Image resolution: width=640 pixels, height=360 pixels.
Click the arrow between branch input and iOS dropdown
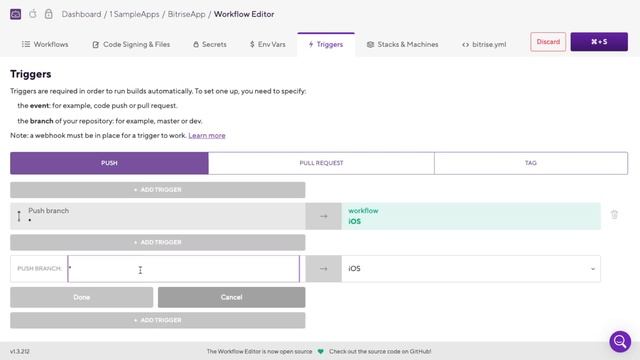[x=323, y=269]
